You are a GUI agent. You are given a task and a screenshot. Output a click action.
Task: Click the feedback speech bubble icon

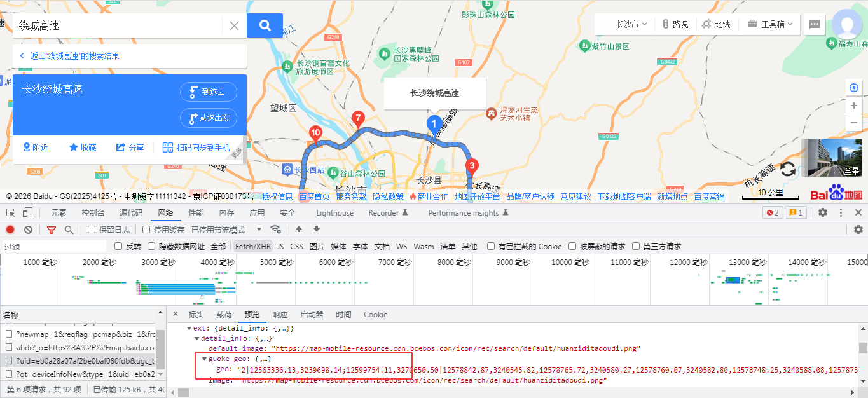814,25
